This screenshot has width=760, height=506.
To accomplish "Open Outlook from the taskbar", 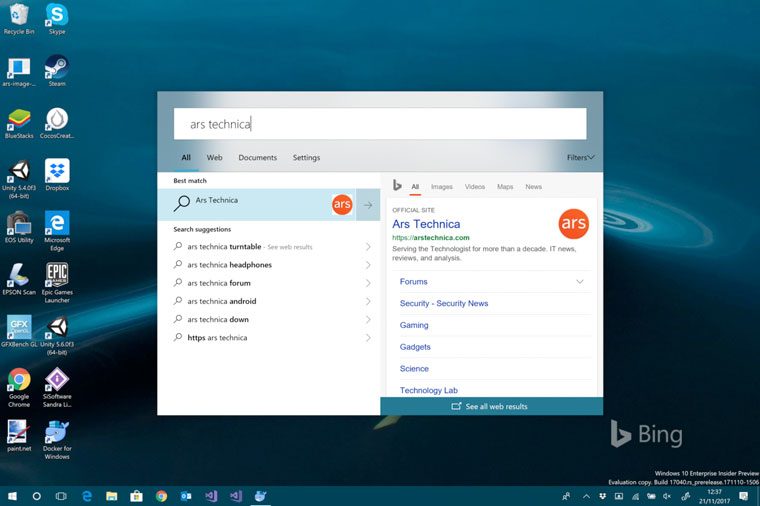I will click(x=186, y=496).
